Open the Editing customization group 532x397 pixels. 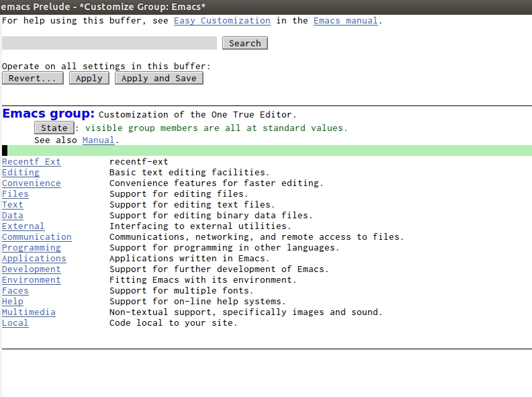tap(21, 173)
